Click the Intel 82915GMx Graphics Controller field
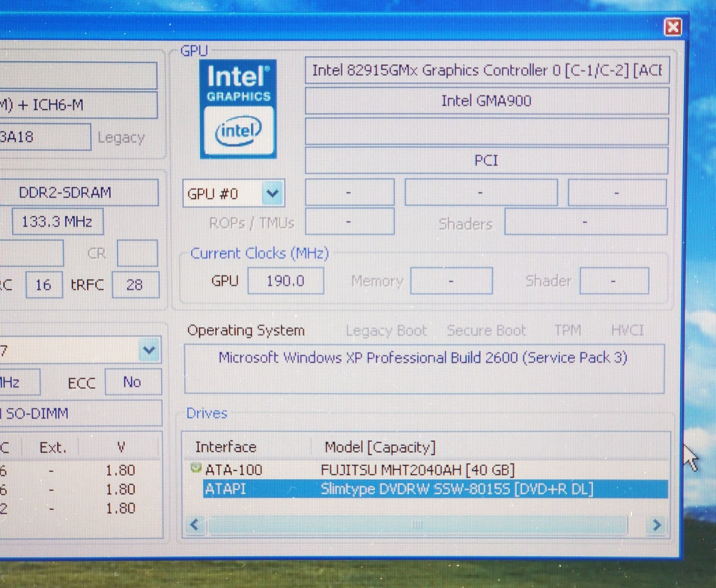 coord(486,70)
